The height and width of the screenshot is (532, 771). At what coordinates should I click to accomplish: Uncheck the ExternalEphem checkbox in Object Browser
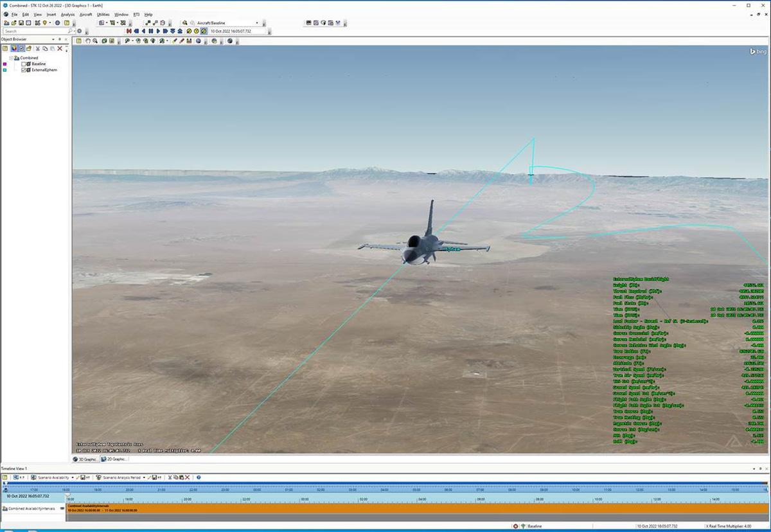(24, 69)
